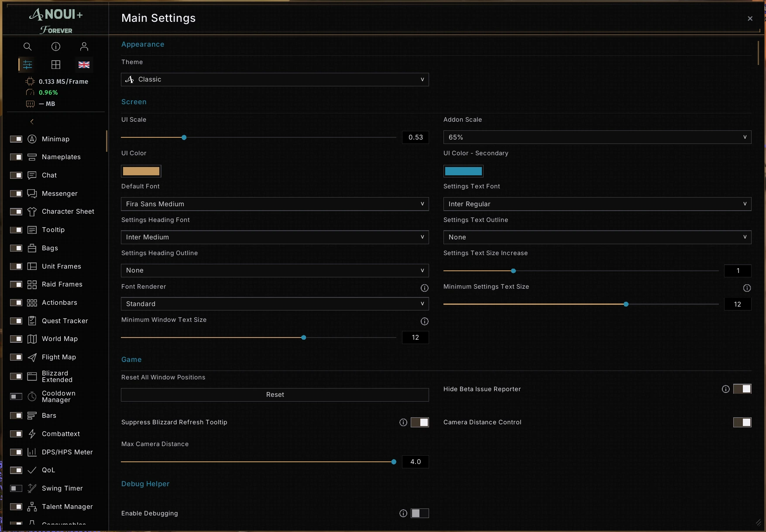Screen dimensions: 766x532
Task: Open Default Font Fira Sans Medium dropdown
Action: (275, 204)
